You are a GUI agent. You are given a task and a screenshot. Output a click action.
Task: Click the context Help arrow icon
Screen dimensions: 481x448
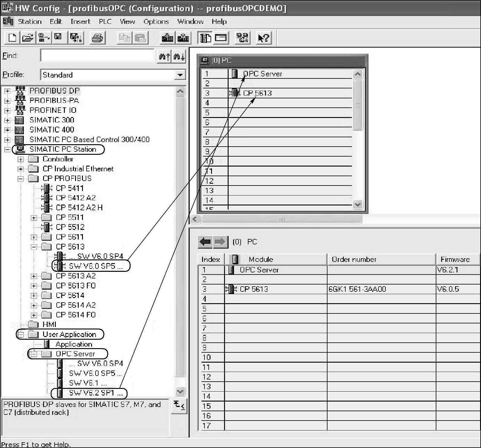pos(264,38)
